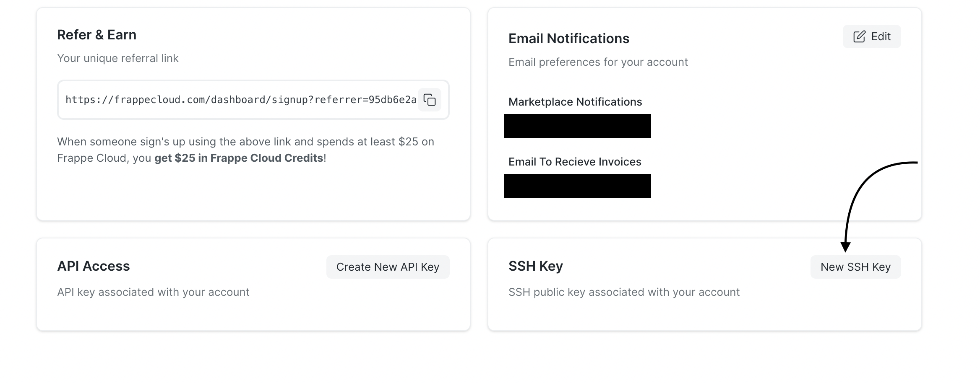Viewport: 980px width, 383px height.
Task: Click 'Email preferences for your account' text
Action: [598, 62]
